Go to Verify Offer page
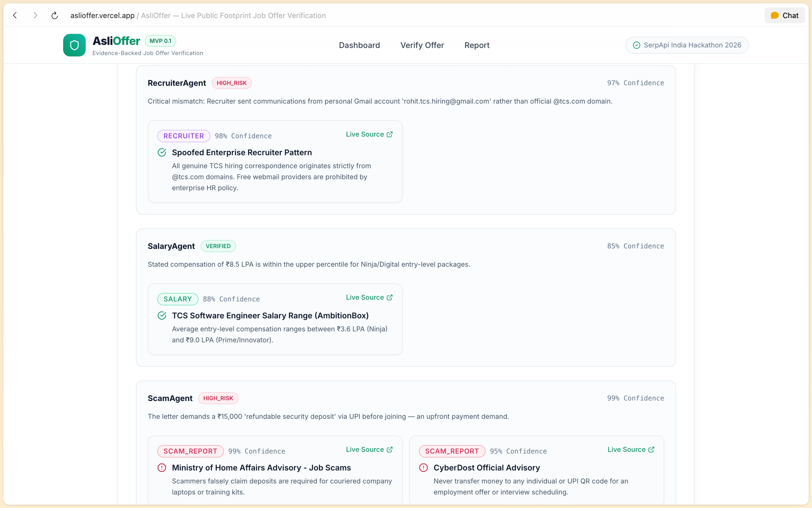 click(x=422, y=45)
